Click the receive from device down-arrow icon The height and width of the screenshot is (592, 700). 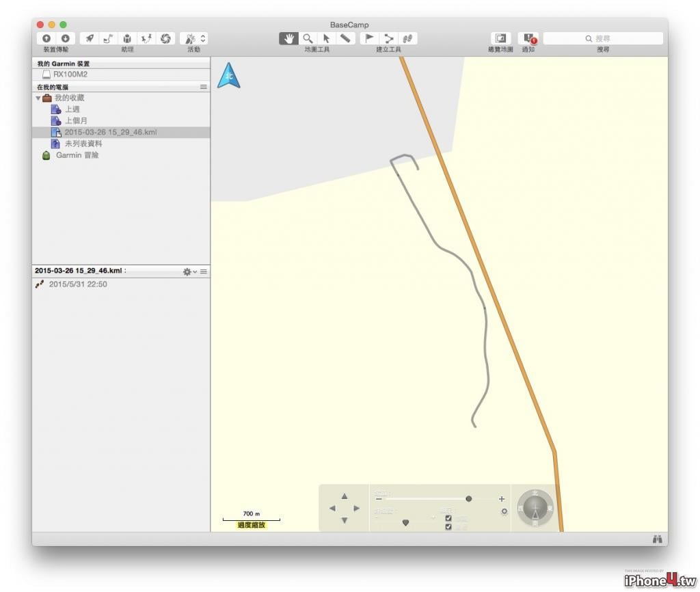pos(65,38)
